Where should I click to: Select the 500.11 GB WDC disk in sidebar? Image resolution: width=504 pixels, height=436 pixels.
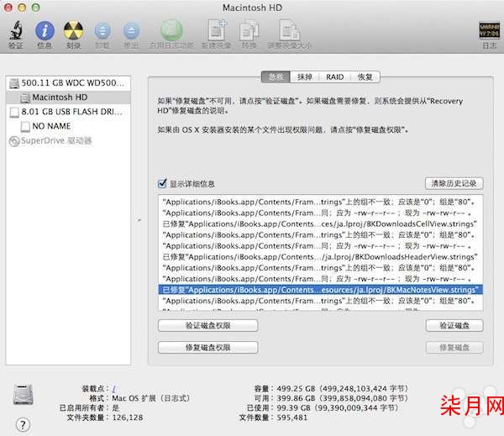coord(68,83)
